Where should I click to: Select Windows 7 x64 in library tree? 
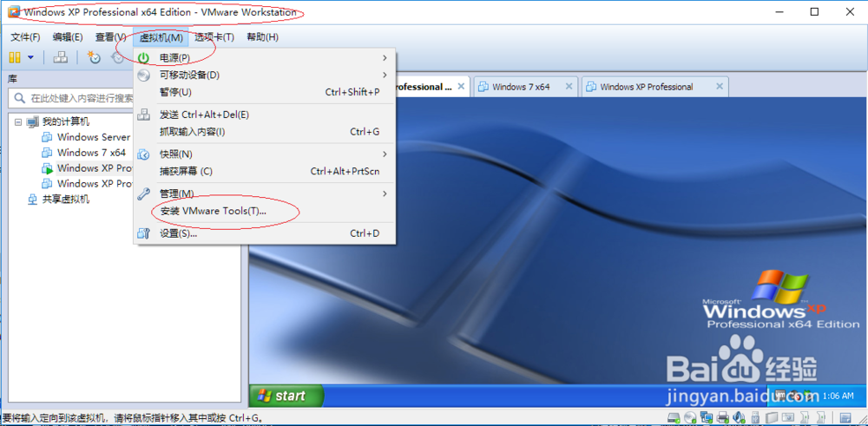[x=91, y=153]
